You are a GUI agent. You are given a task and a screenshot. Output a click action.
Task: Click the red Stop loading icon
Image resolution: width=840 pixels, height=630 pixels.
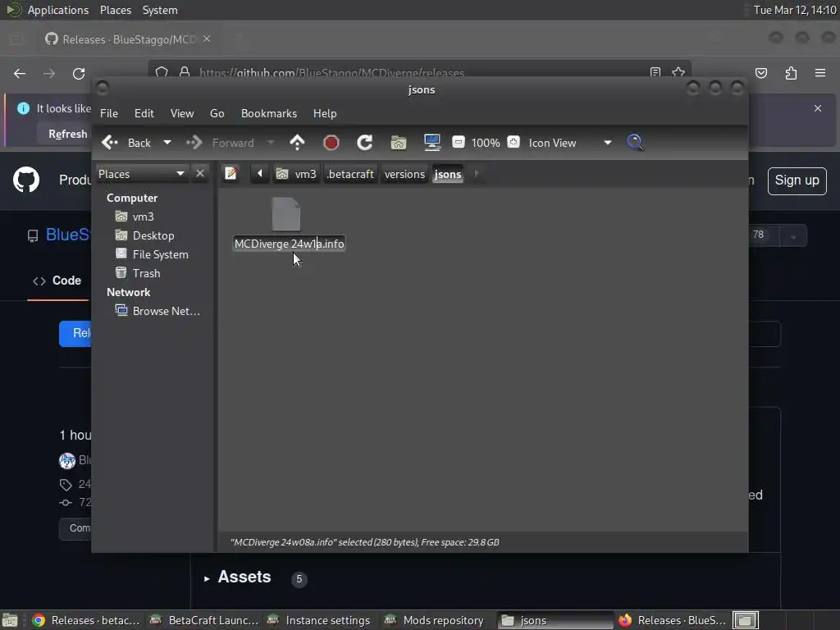[x=331, y=143]
